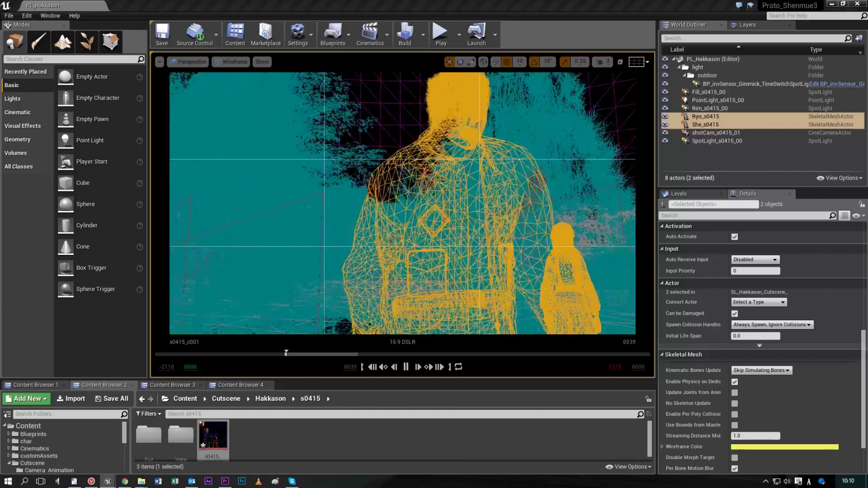Viewport: 868px width, 488px height.
Task: Toggle grid snapping icon in viewport toolbar
Action: tap(506, 62)
